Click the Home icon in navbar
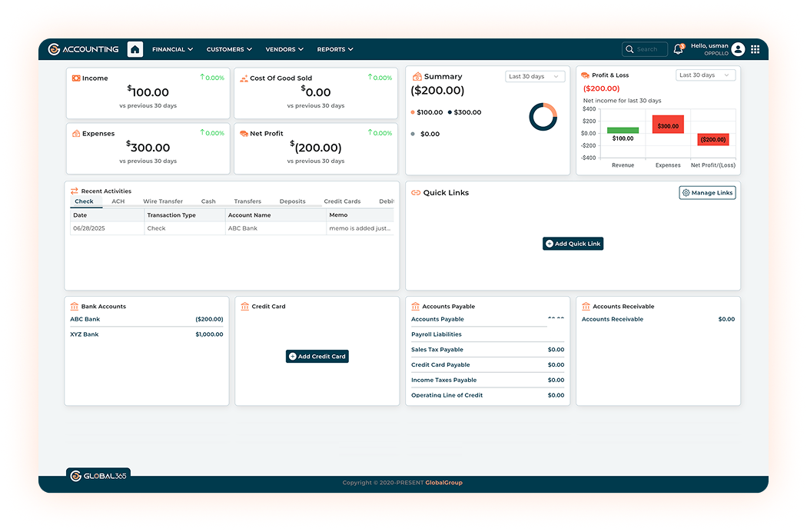Viewport: 807px width, 532px height. tap(135, 49)
